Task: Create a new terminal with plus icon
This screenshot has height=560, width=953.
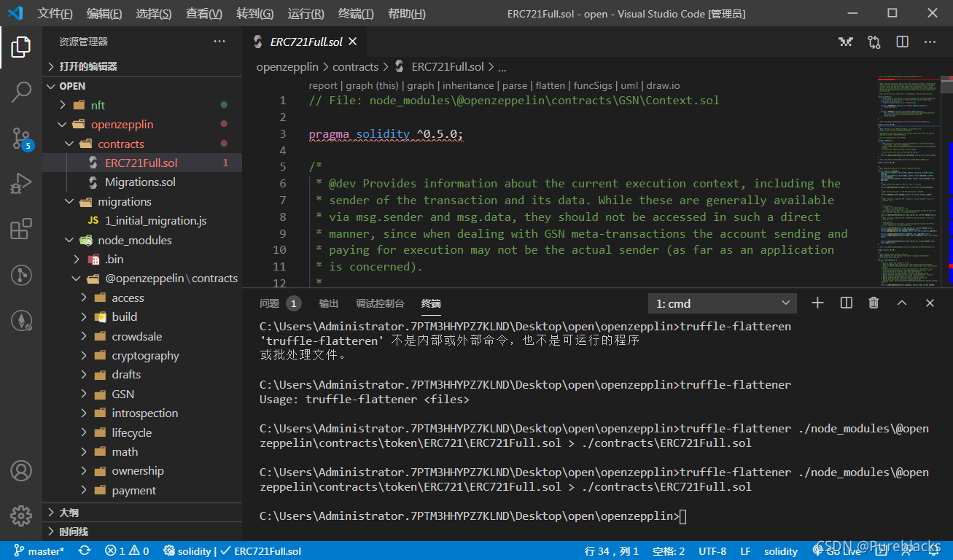Action: tap(817, 303)
